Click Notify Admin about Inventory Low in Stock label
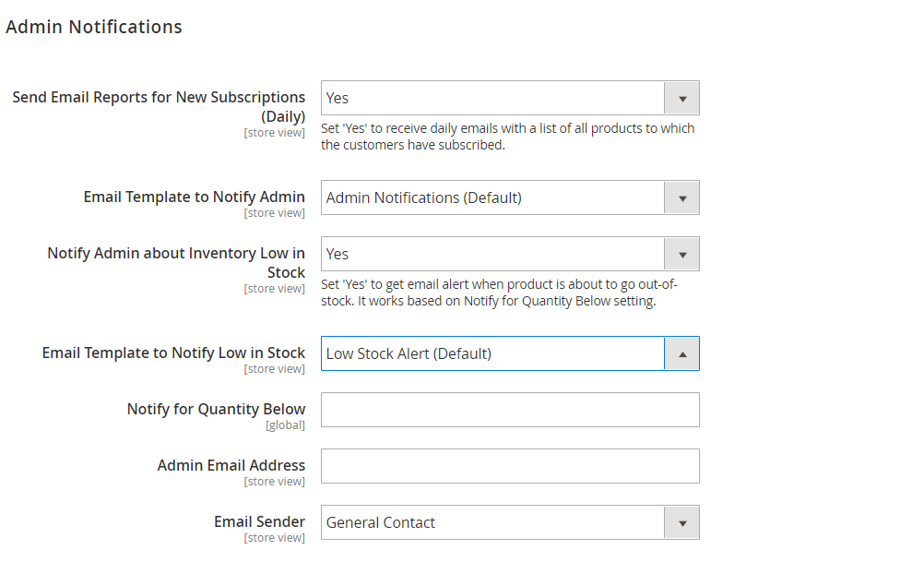Screen dimensions: 924x562 pos(176,262)
